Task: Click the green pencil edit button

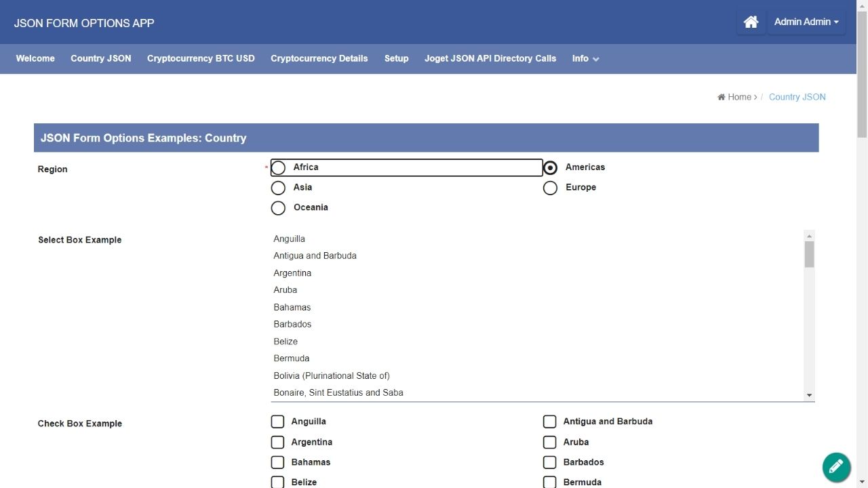Action: [836, 466]
